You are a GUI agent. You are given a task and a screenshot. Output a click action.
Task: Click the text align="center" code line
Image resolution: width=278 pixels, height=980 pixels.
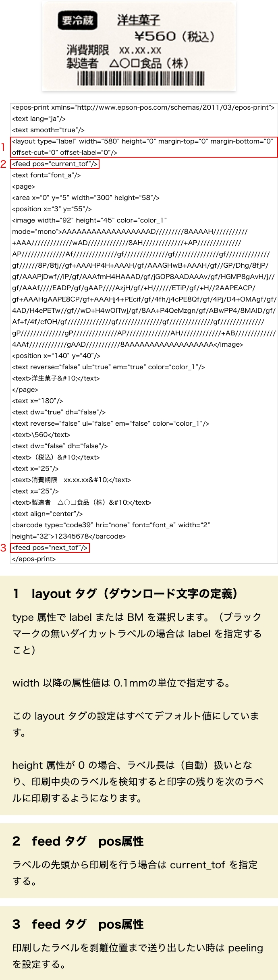click(x=48, y=514)
